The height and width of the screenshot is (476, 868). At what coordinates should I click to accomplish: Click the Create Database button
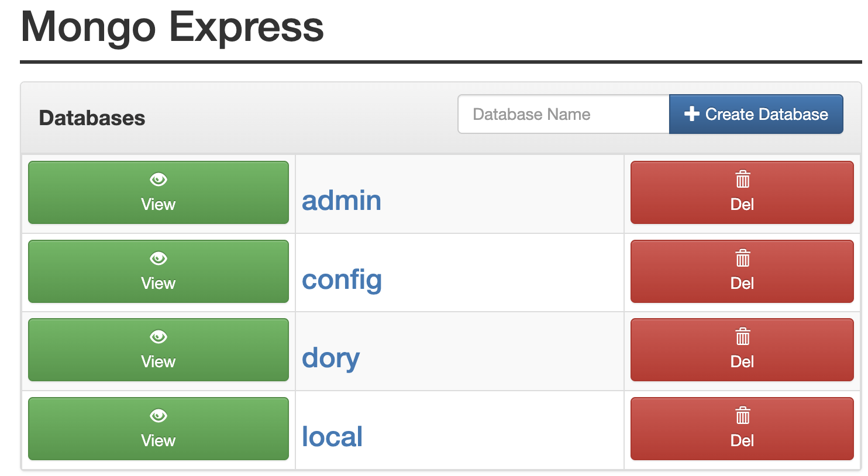(756, 114)
